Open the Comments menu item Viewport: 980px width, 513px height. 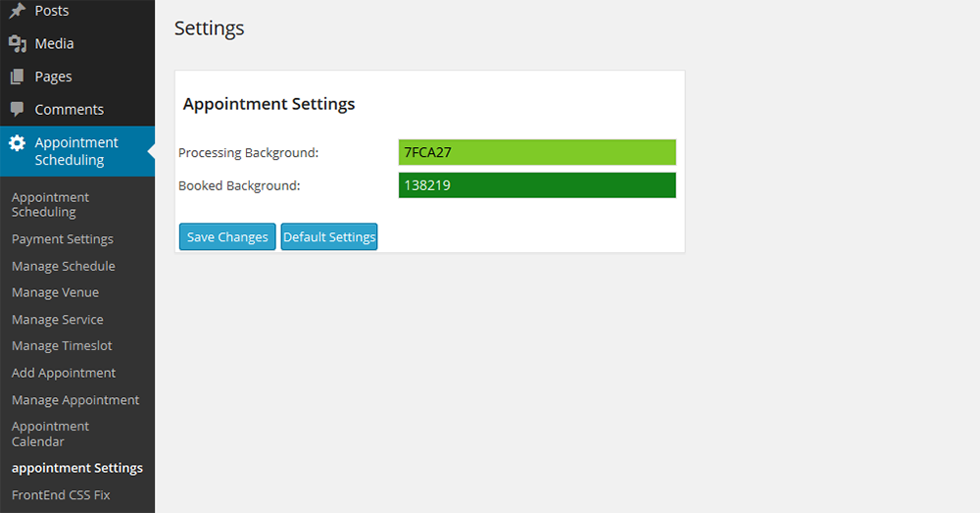(69, 109)
